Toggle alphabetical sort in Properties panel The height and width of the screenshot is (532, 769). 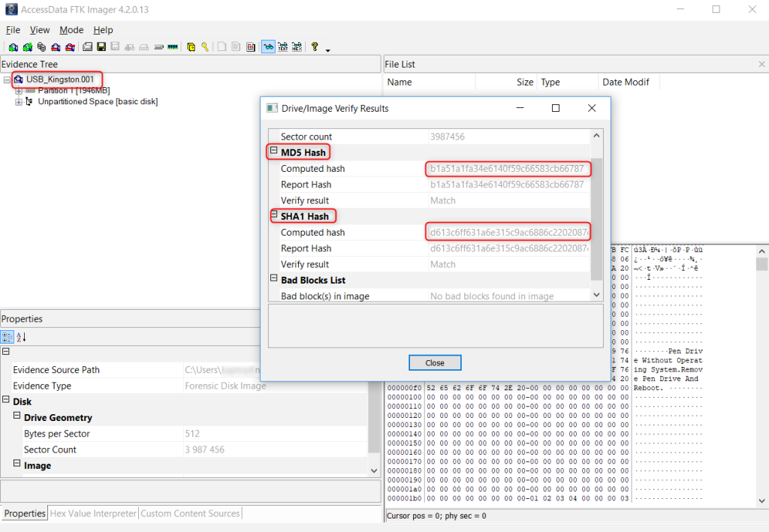click(22, 337)
